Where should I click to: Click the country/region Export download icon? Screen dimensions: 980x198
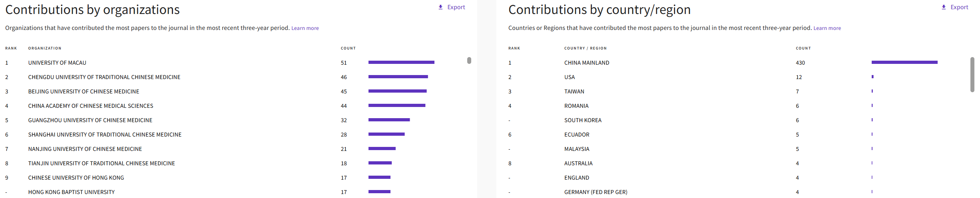(944, 7)
